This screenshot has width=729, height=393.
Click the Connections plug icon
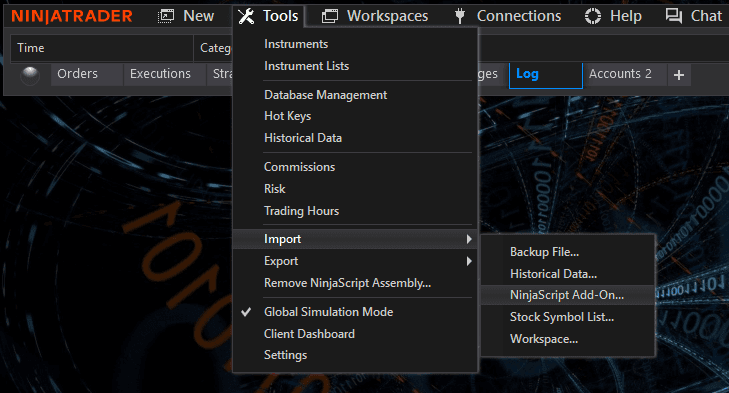[460, 16]
